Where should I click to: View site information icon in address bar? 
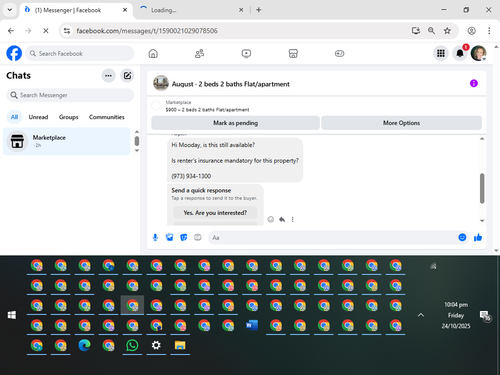67,31
